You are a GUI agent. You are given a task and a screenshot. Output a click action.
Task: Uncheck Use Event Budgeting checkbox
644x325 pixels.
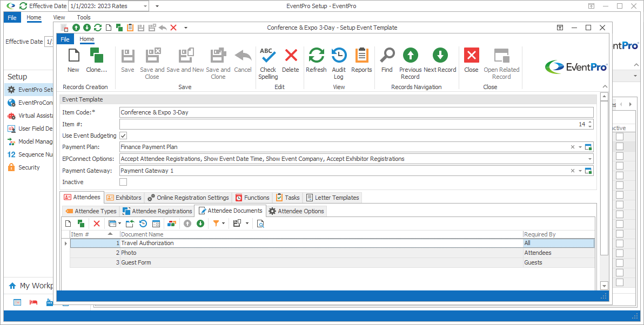click(x=123, y=136)
